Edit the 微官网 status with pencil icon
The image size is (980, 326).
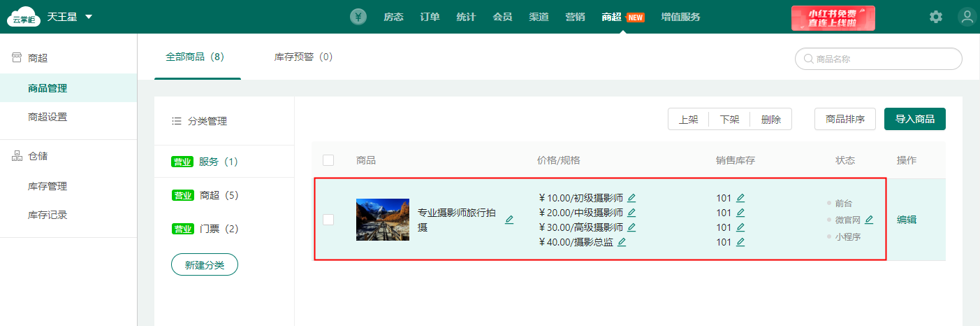(x=869, y=220)
